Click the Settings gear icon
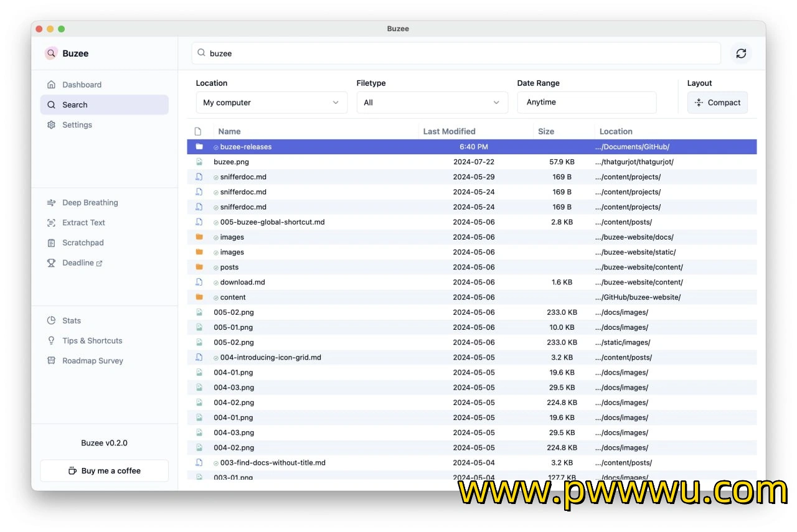797x532 pixels. [x=51, y=124]
